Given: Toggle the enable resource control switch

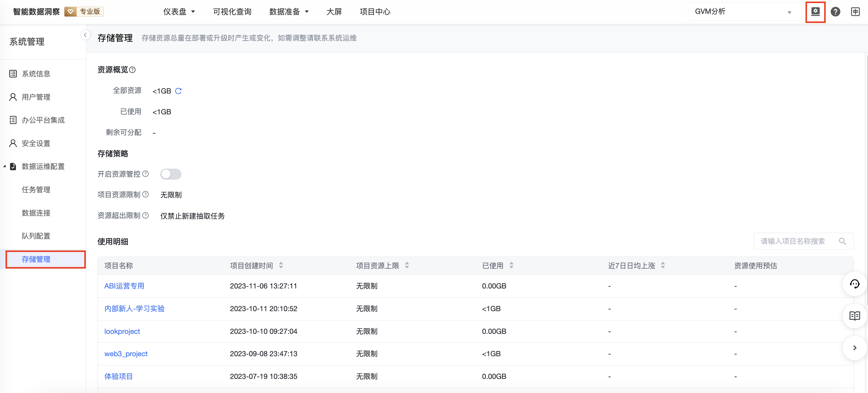Looking at the screenshot, I should (x=171, y=174).
